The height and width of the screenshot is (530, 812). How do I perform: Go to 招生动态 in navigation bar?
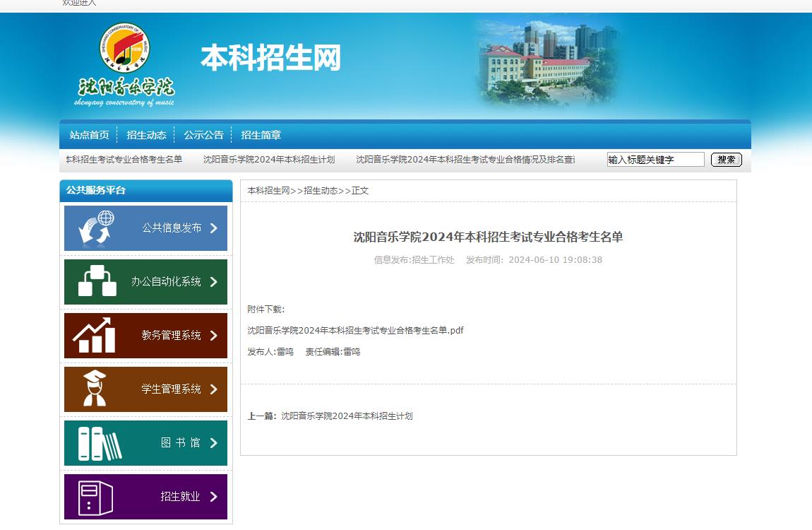146,135
